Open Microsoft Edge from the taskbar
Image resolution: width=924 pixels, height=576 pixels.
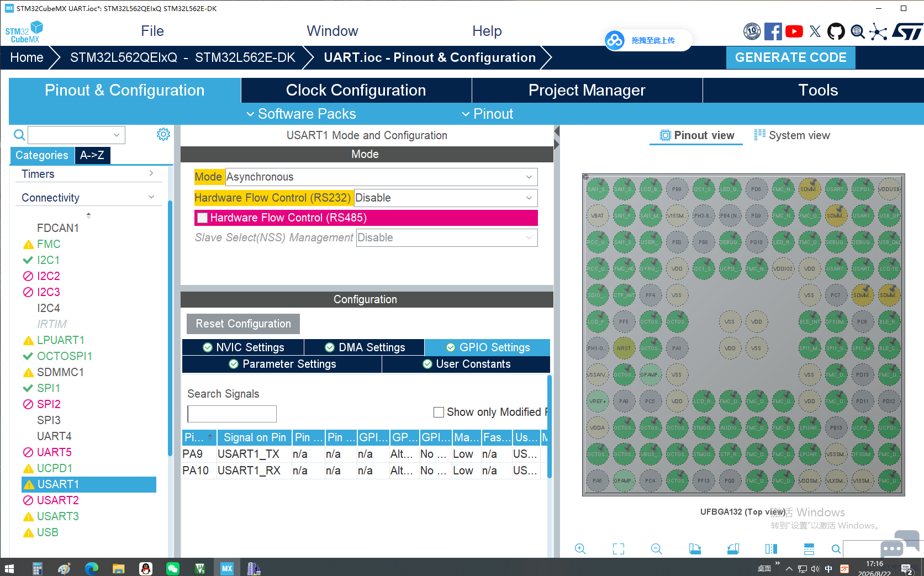tap(92, 568)
